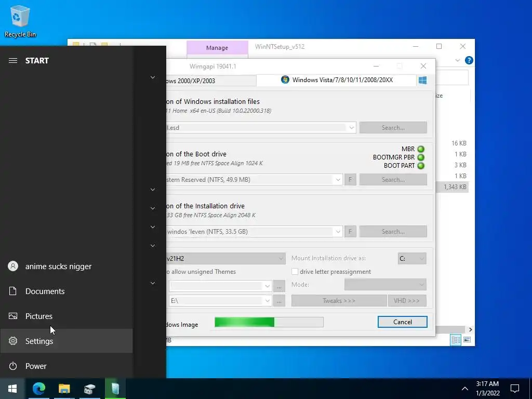Open the empty combo box above E:\
The height and width of the screenshot is (399, 532).
coord(220,286)
